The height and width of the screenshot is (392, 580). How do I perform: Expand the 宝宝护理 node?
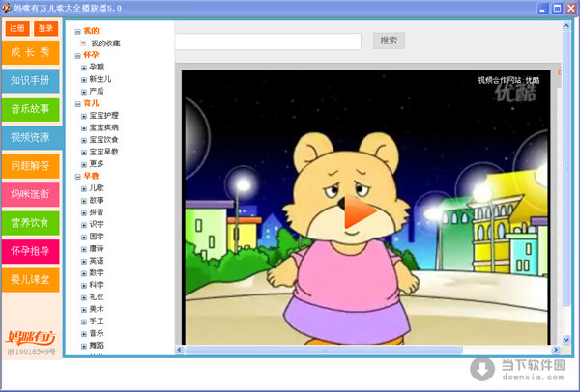tap(84, 116)
